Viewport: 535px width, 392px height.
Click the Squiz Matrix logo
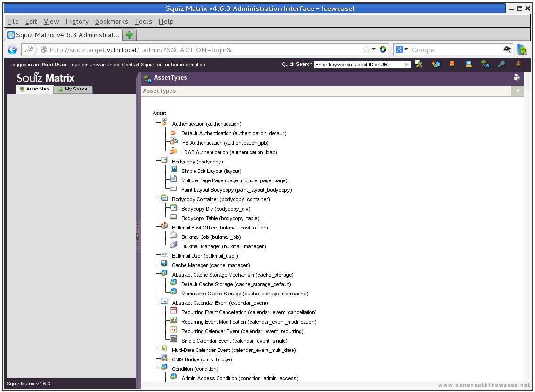tap(45, 78)
